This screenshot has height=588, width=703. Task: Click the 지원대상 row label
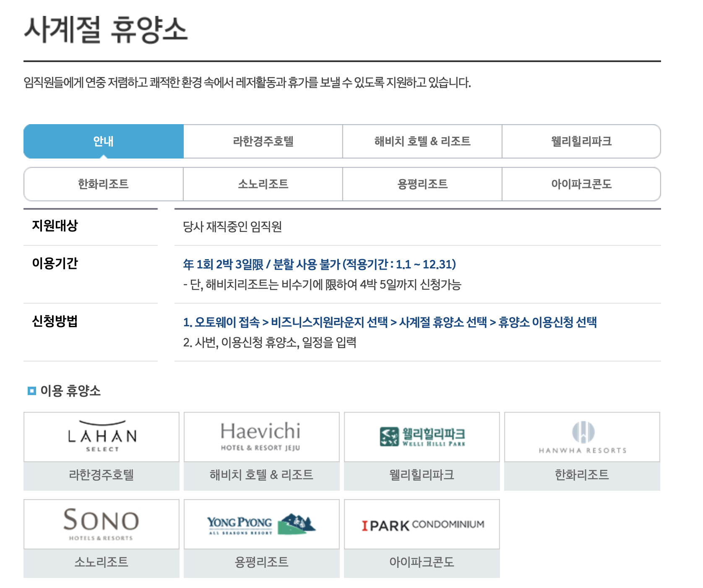(55, 226)
